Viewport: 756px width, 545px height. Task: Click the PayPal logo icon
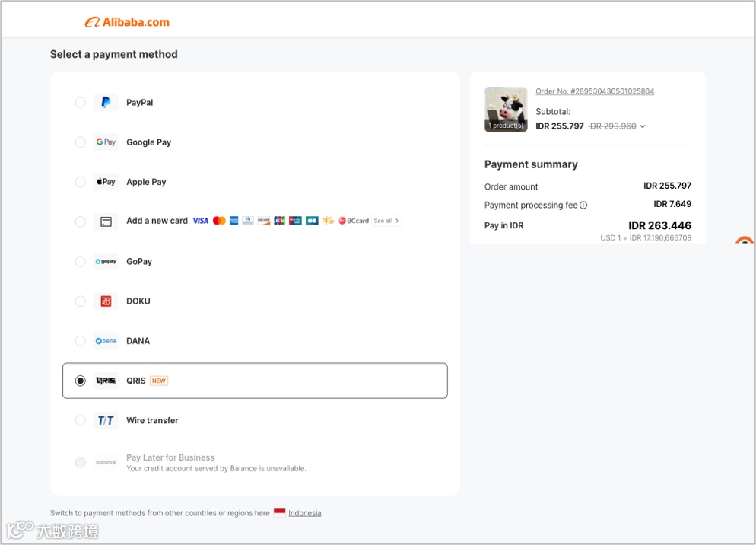[106, 103]
